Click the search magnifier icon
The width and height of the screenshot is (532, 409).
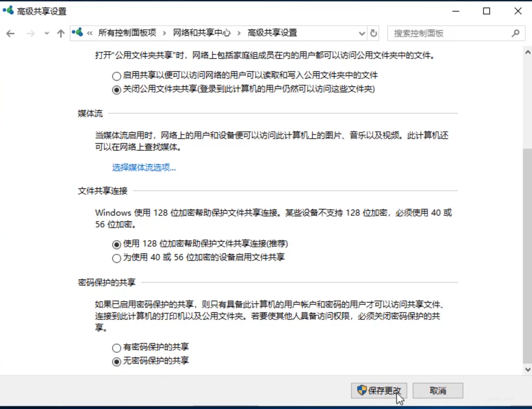click(x=516, y=33)
